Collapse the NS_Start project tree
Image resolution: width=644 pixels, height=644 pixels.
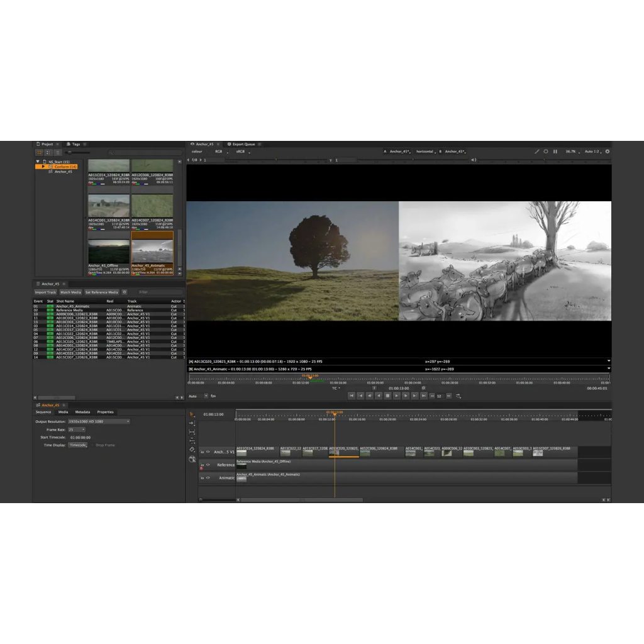pyautogui.click(x=38, y=162)
